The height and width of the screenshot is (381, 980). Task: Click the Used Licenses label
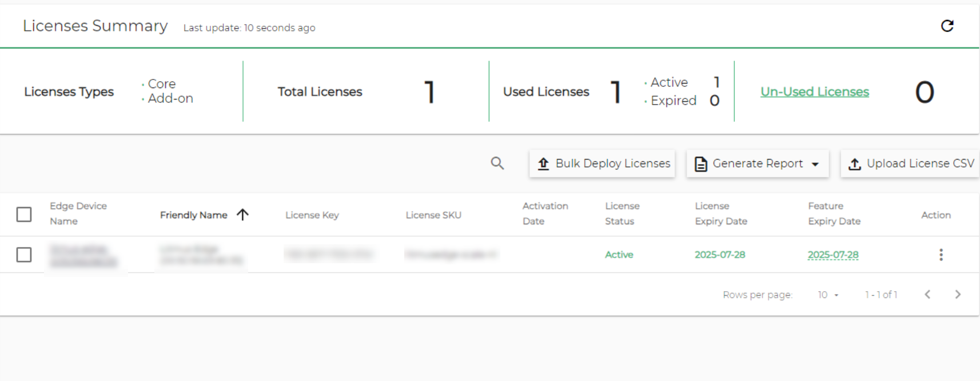tap(546, 92)
